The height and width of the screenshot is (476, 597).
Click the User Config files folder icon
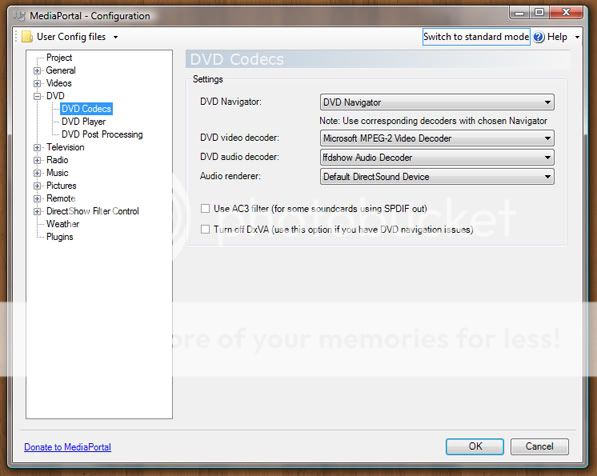27,37
